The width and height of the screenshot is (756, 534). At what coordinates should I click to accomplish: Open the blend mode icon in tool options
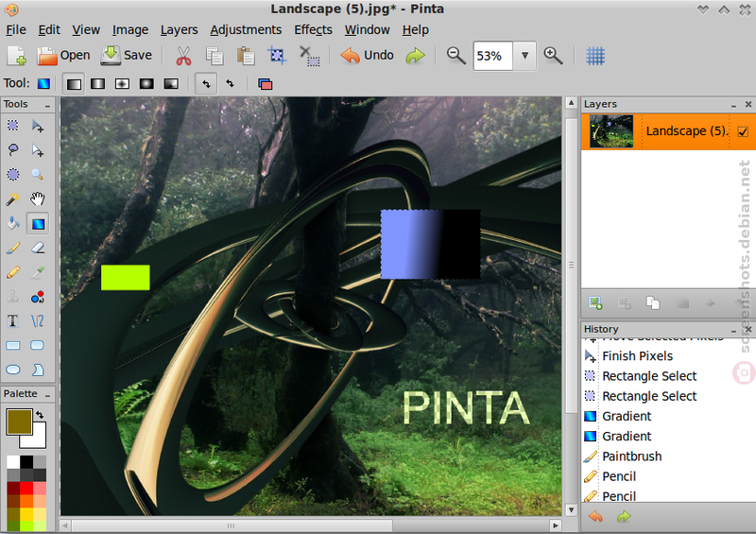(x=266, y=84)
